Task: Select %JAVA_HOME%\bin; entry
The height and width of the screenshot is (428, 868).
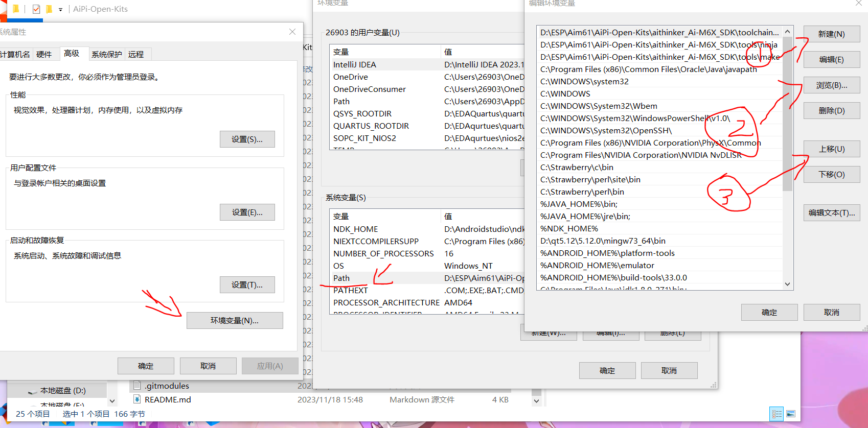Action: (659, 204)
